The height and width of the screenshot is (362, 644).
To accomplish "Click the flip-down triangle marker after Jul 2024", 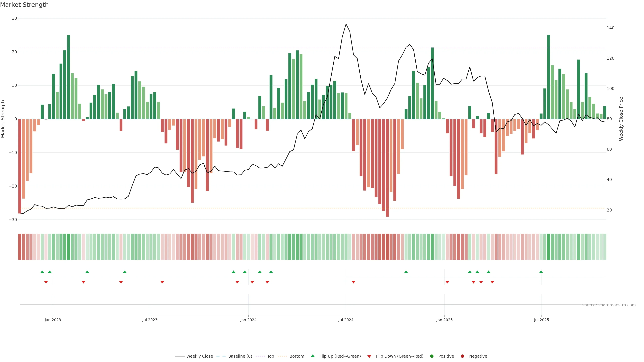I will (354, 282).
